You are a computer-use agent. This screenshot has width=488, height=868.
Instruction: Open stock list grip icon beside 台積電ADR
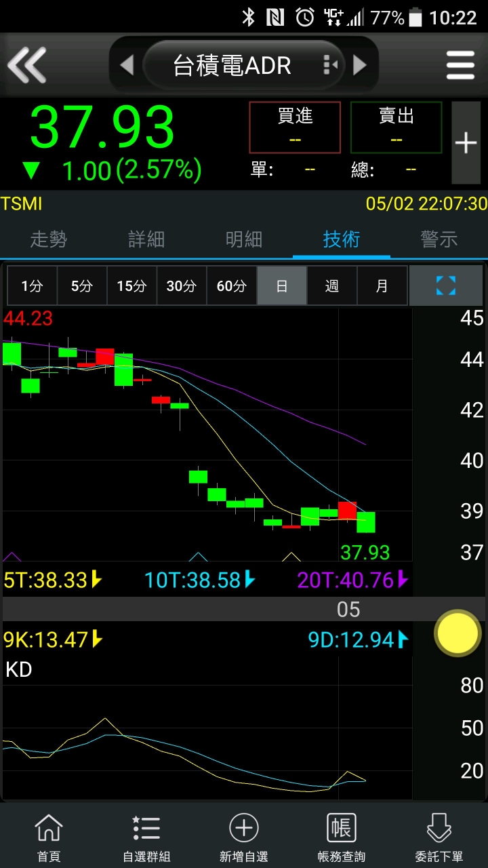pyautogui.click(x=331, y=65)
